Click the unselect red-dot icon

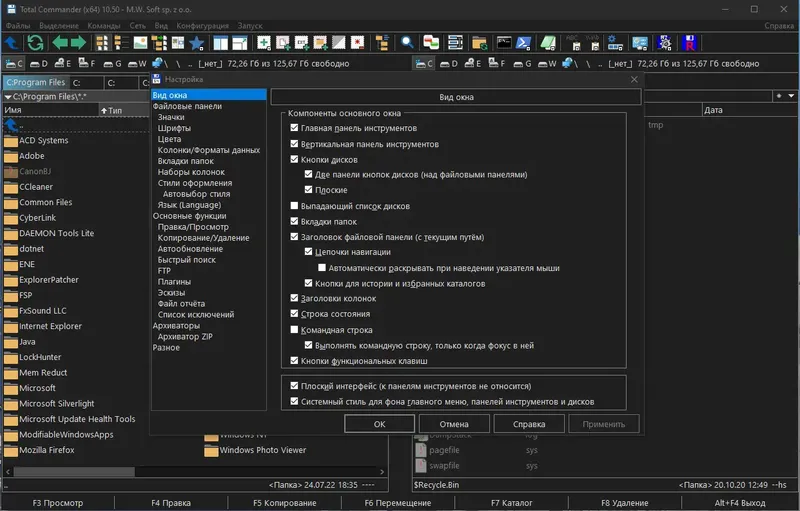358,43
